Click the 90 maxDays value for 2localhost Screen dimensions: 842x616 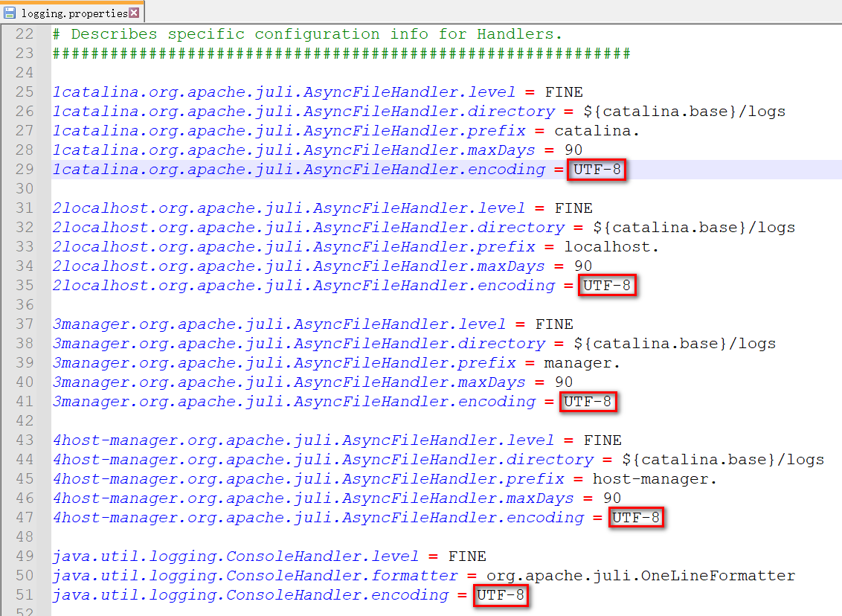[x=582, y=266]
